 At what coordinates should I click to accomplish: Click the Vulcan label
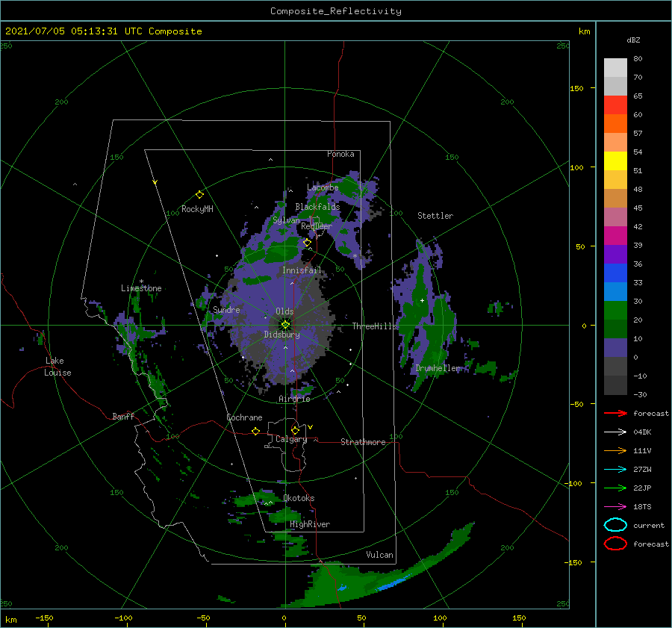[x=379, y=555]
